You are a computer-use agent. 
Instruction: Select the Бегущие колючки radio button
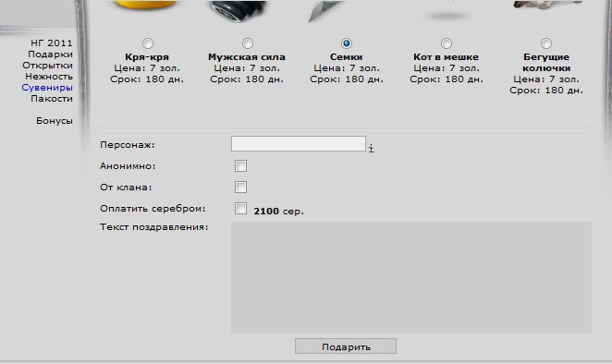(x=546, y=43)
